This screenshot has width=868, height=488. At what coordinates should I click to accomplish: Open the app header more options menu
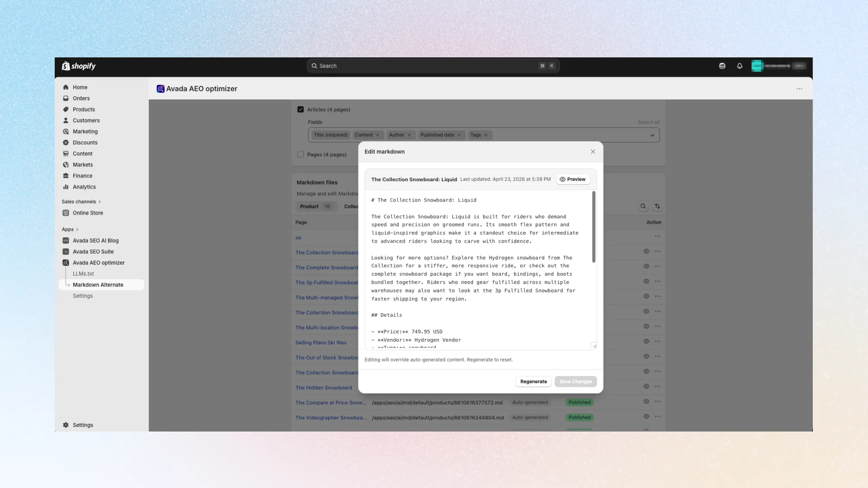click(799, 89)
